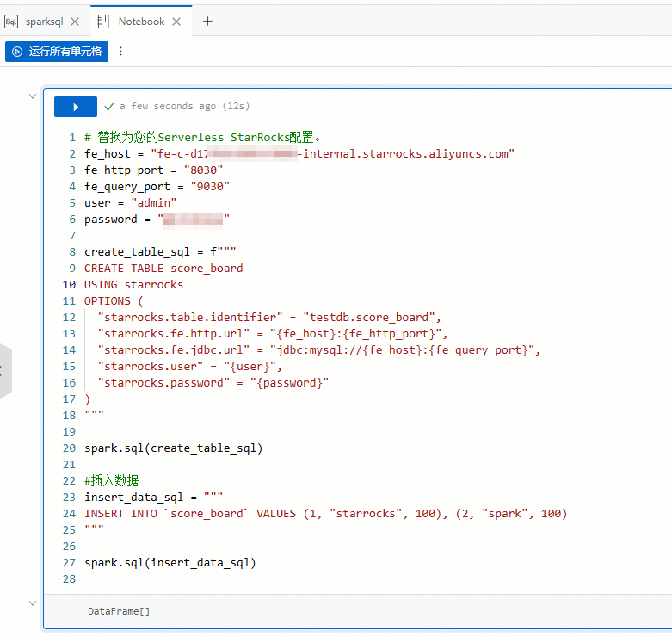Close the sparksql tab
The height and width of the screenshot is (637, 672).
click(75, 22)
